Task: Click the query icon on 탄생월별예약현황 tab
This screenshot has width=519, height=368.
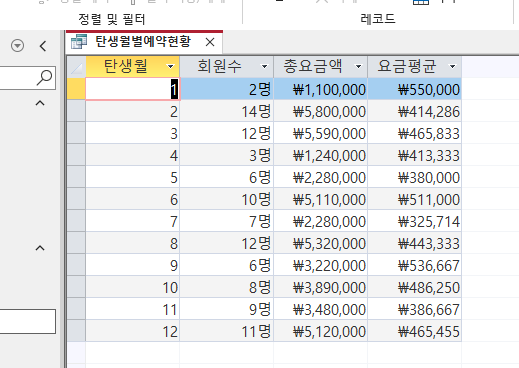Action: coord(79,42)
